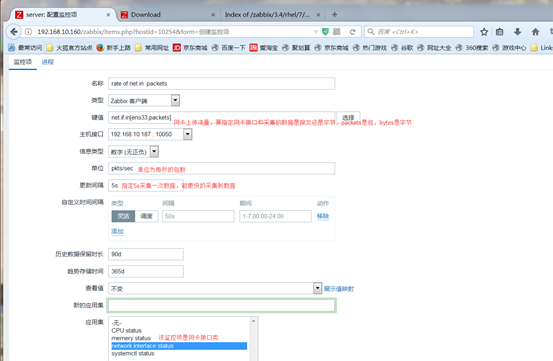Open the 类型 'Zabbix 客户端' dropdown

144,100
